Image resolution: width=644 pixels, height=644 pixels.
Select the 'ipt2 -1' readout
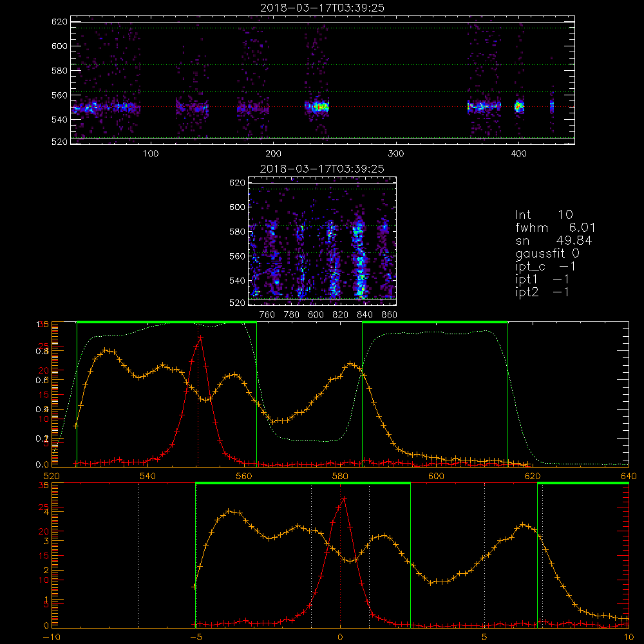[542, 292]
